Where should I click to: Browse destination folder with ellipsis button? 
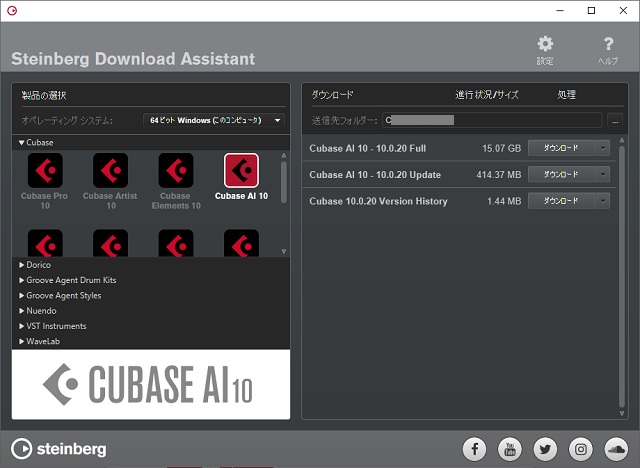point(615,120)
